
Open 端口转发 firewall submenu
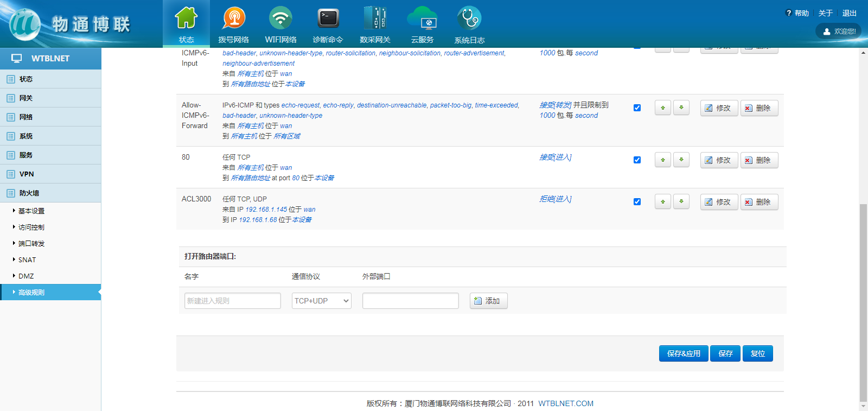coord(31,244)
